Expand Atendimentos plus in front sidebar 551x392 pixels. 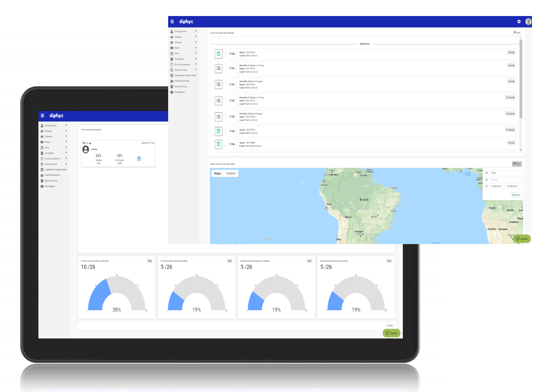[196, 70]
